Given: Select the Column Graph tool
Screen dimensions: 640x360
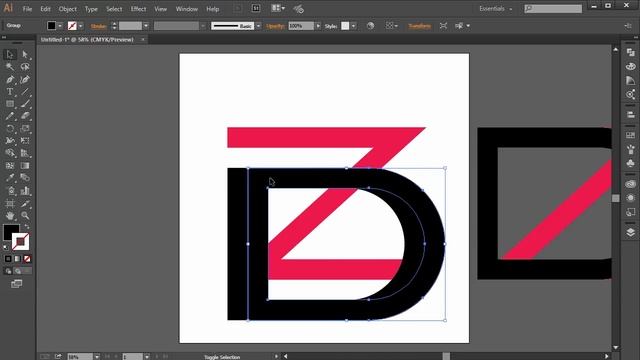Looking at the screenshot, I should coord(25,191).
